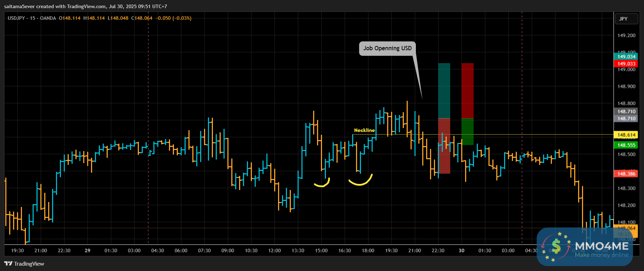Select the Neckline text label

364,130
